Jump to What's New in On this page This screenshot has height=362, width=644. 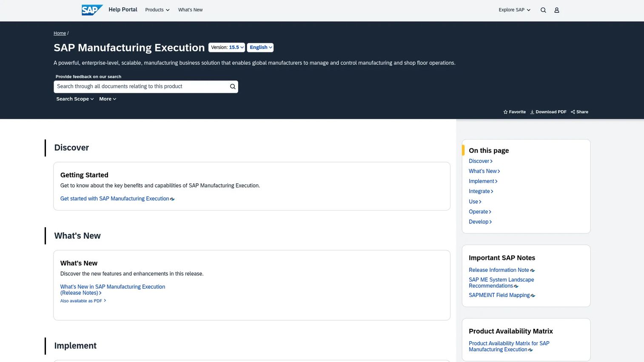click(x=484, y=171)
